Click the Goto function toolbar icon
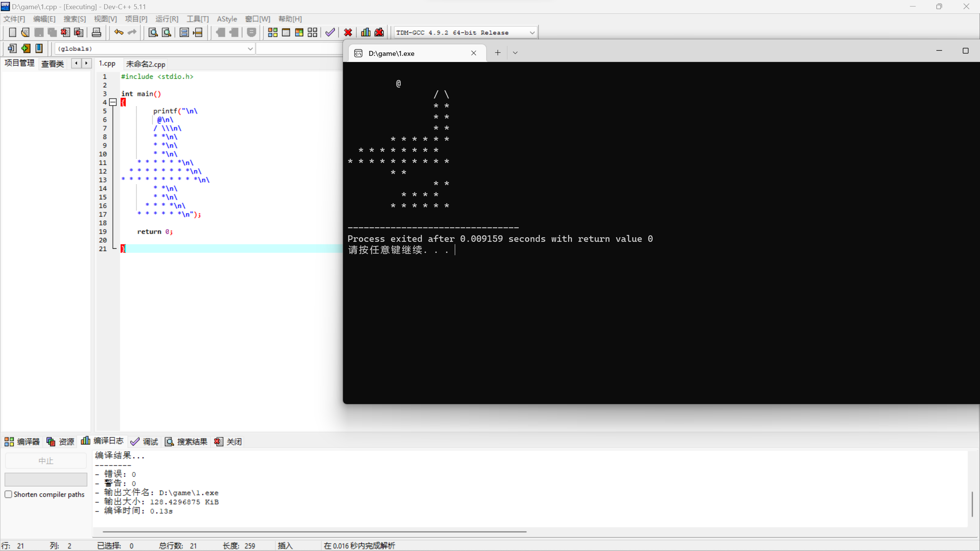Screen dimensions: 980x551 point(184,33)
